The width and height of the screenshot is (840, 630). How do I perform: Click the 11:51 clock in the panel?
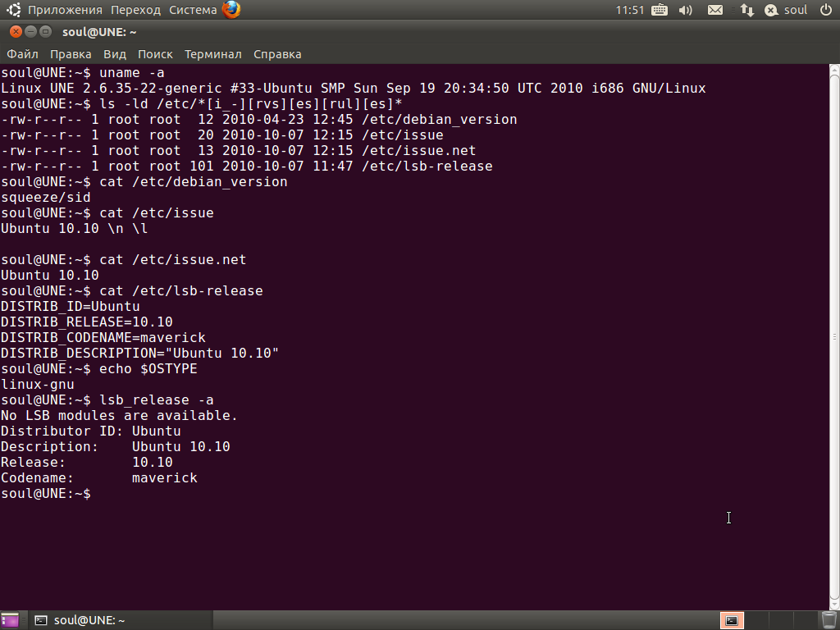point(630,10)
